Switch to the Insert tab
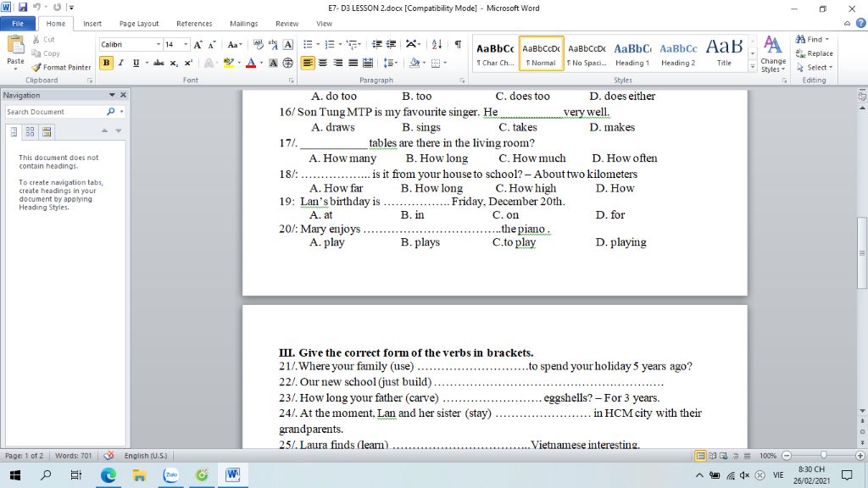 tap(92, 24)
